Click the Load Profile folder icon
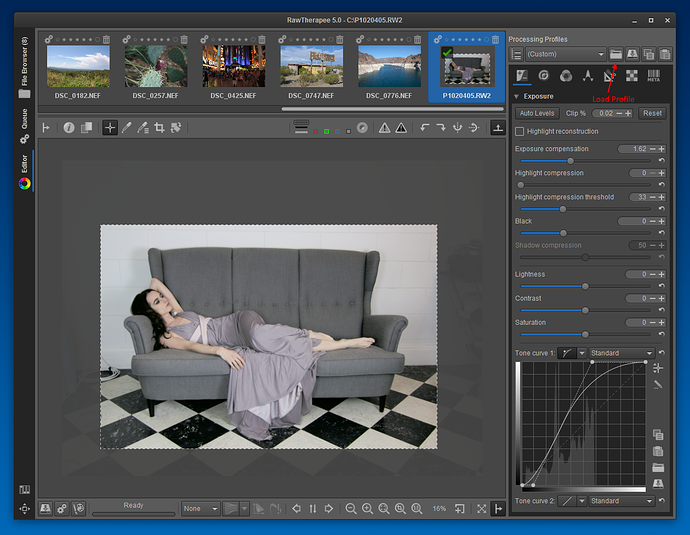 pos(616,53)
